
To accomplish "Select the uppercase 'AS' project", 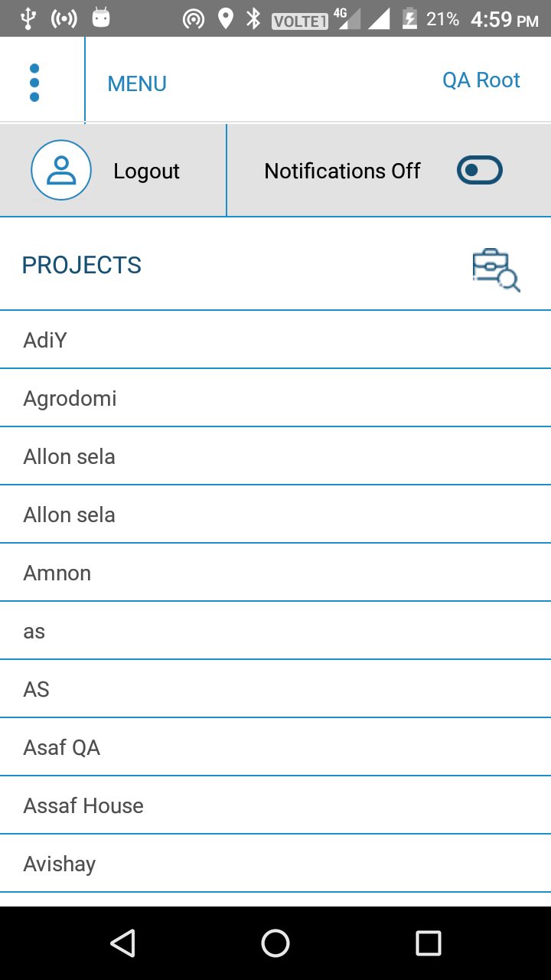I will pyautogui.click(x=36, y=689).
